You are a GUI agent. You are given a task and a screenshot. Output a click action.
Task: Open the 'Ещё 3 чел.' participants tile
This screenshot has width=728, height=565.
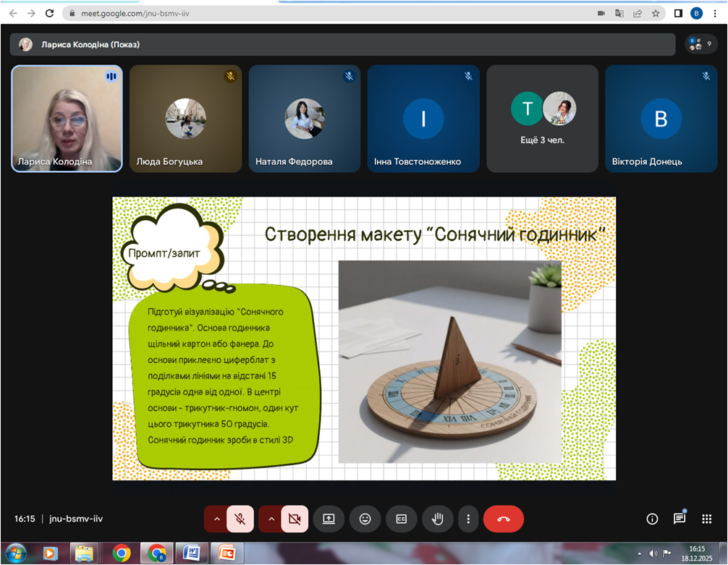click(542, 119)
